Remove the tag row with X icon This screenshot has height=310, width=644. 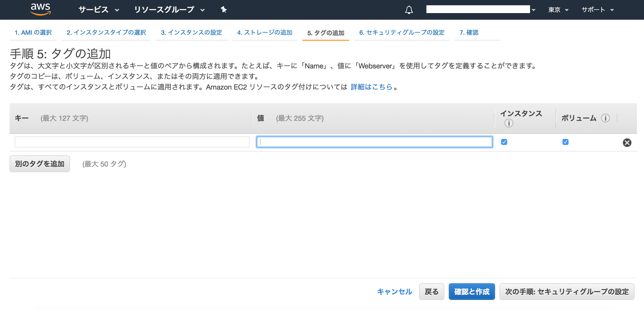627,143
